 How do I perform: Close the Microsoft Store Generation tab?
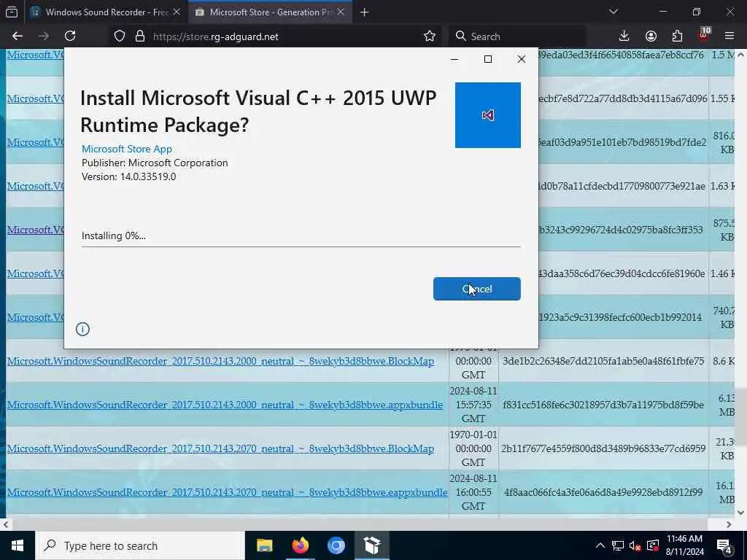341,12
